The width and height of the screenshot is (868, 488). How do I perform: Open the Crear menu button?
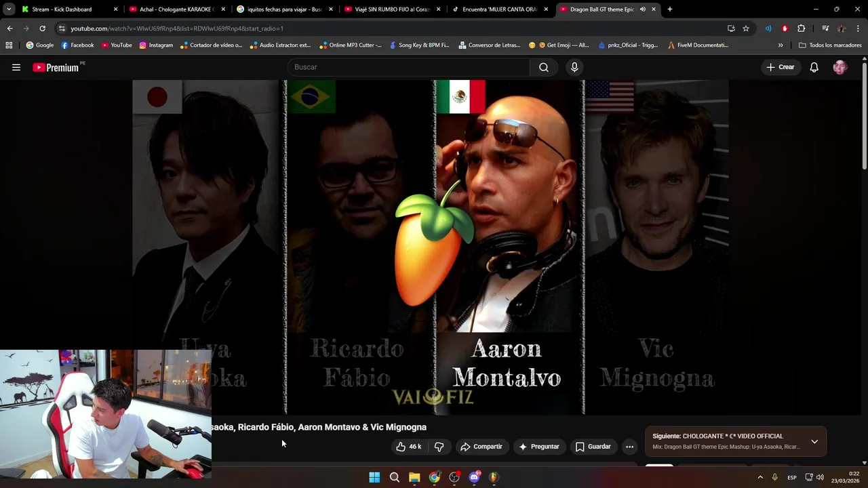tap(781, 67)
